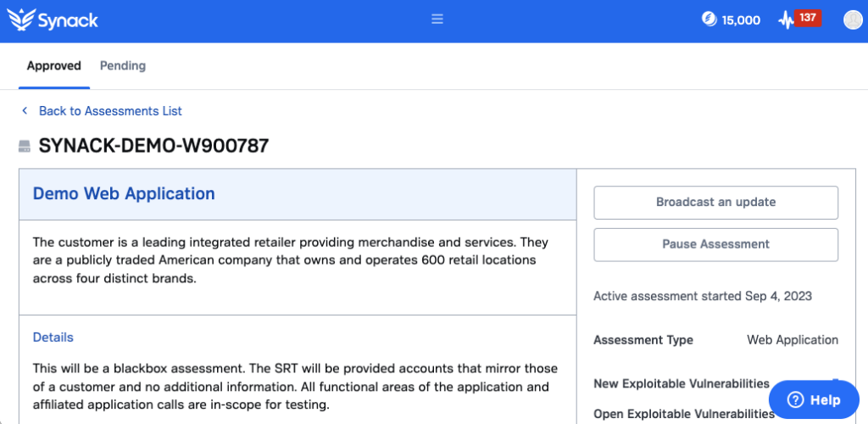Click the server icon beside SYNACK-DEMO-W900787
The width and height of the screenshot is (868, 424).
pos(25,146)
